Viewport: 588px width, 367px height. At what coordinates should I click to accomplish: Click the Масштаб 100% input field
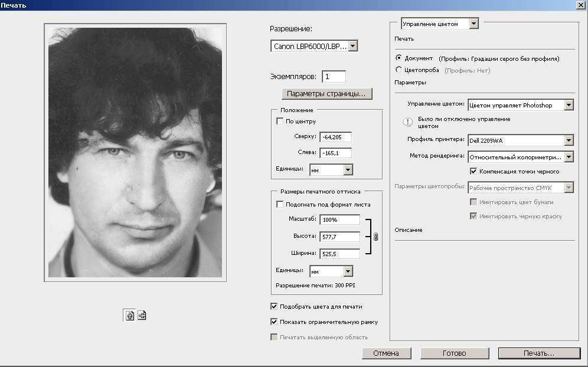click(339, 219)
